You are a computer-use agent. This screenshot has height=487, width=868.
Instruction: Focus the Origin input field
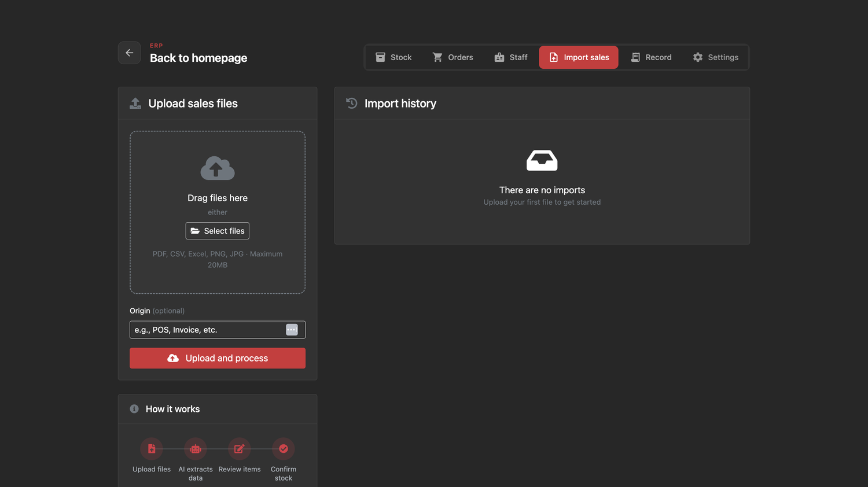click(218, 330)
